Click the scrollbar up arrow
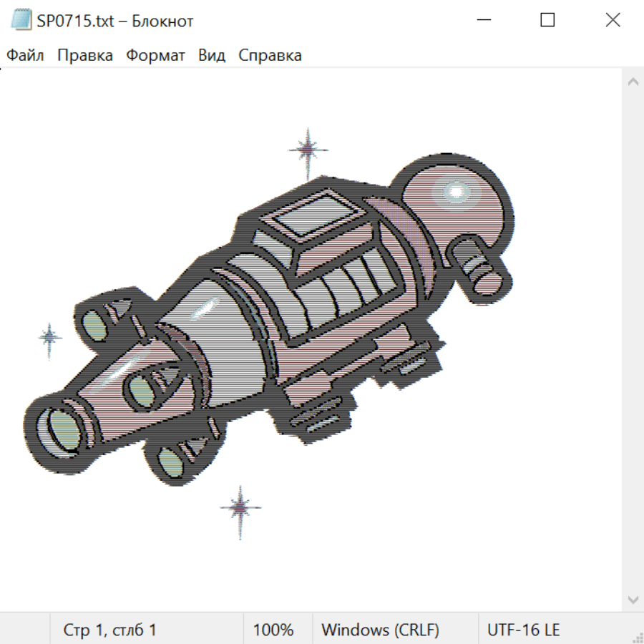The width and height of the screenshot is (644, 644). click(x=633, y=82)
